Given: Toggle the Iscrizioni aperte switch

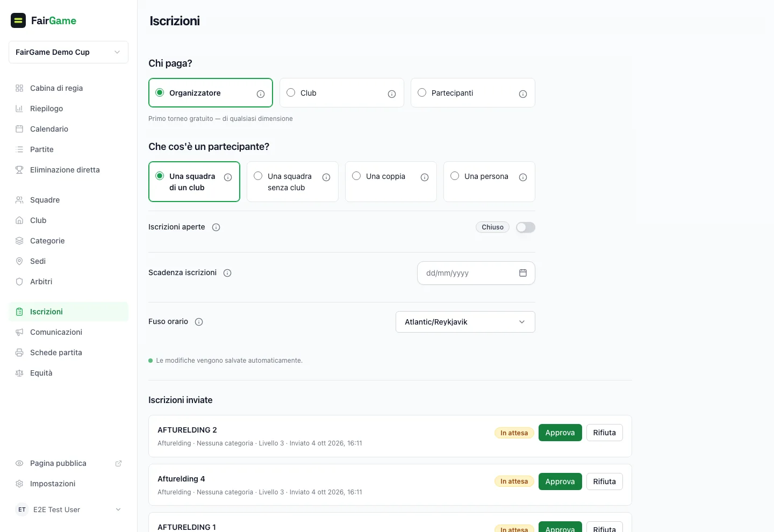Looking at the screenshot, I should 526,227.
